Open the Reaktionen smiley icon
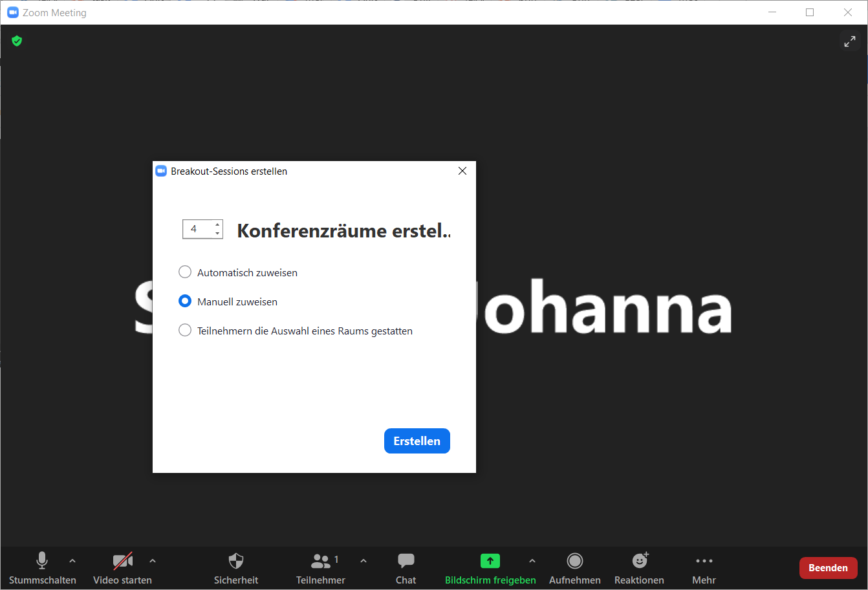This screenshot has width=868, height=590. pos(639,561)
